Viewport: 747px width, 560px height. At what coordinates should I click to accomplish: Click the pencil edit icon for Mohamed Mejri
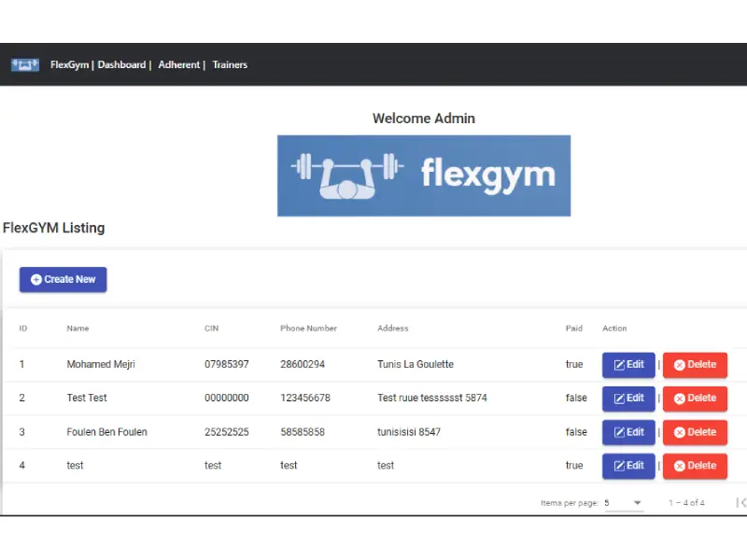618,365
